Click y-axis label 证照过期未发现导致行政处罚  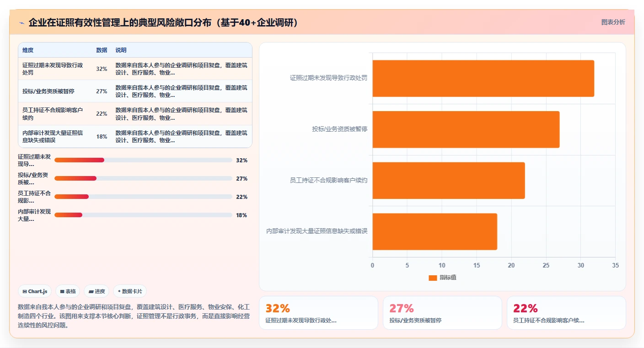click(328, 78)
